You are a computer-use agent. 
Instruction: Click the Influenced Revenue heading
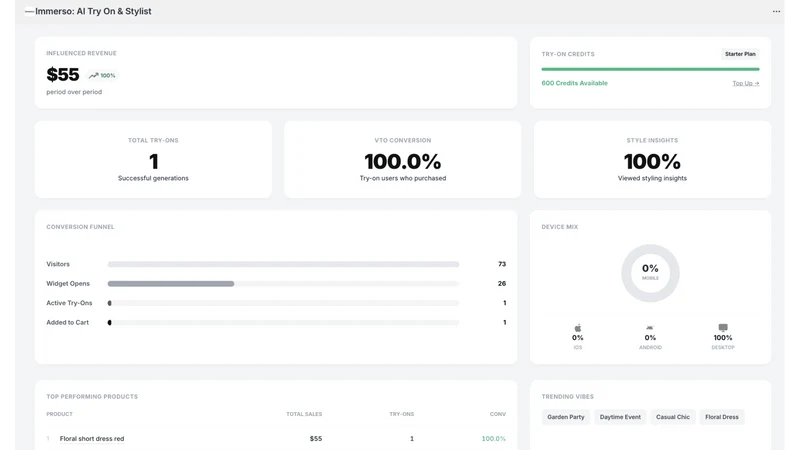pos(81,54)
